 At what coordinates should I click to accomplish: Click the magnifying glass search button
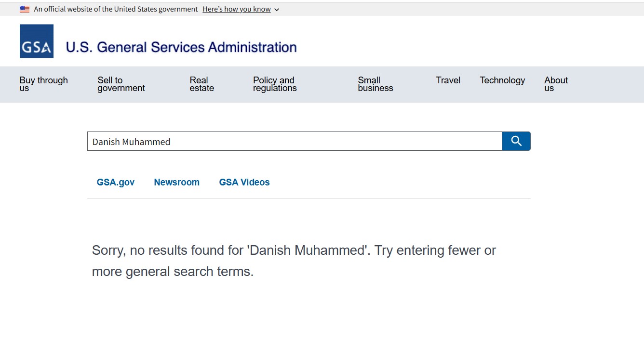[x=516, y=141]
